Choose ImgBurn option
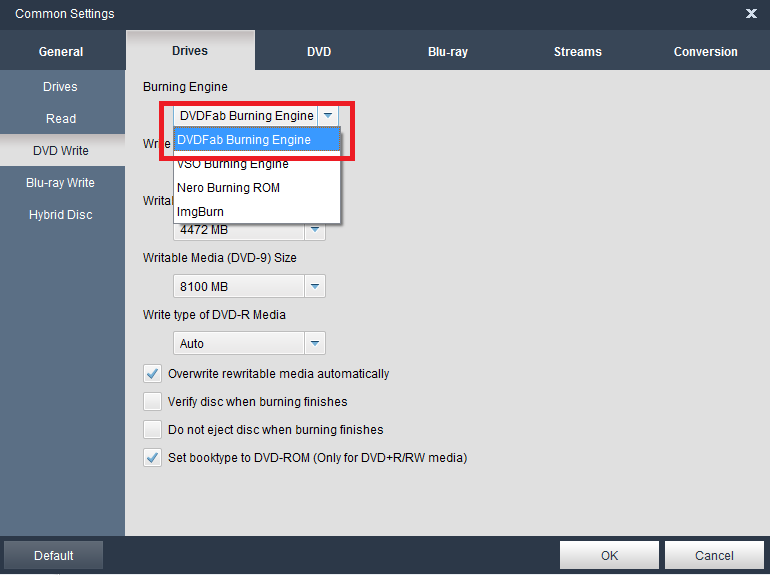This screenshot has height=575, width=772. (x=257, y=212)
